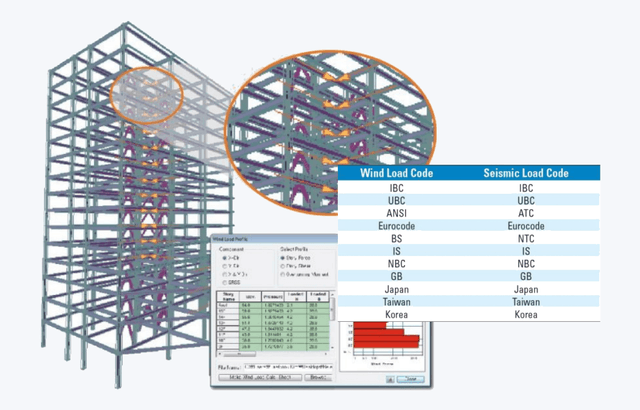Select the Story Force profile option

(x=282, y=258)
